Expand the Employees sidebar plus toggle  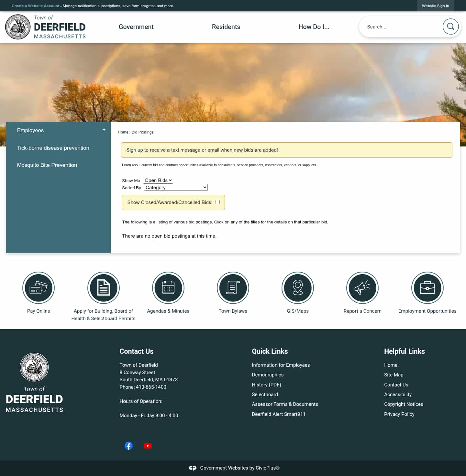(104, 130)
